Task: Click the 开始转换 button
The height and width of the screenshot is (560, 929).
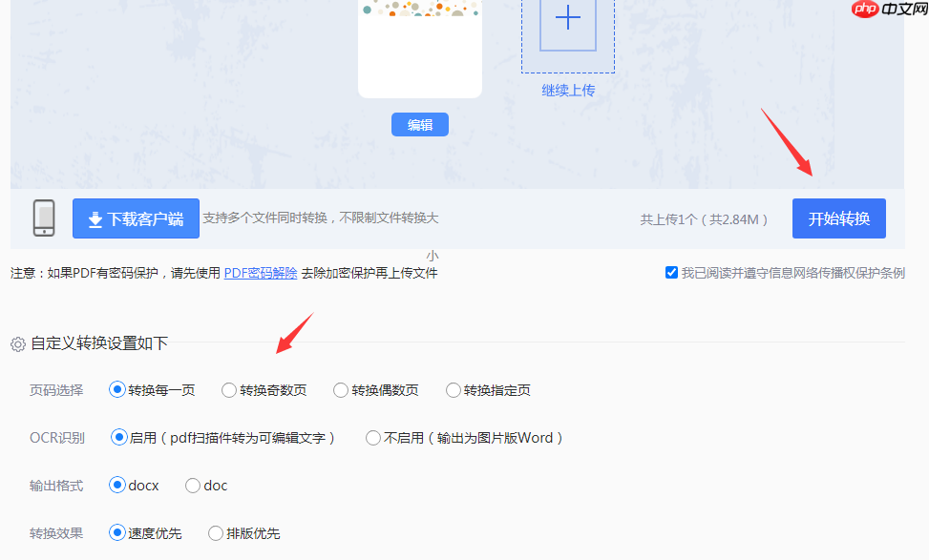Action: (x=837, y=218)
